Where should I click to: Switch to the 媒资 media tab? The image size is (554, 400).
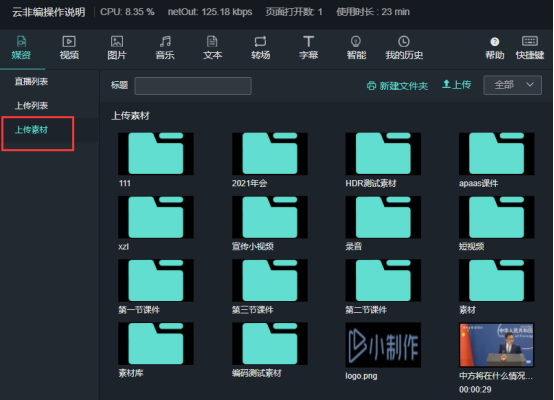[x=21, y=48]
